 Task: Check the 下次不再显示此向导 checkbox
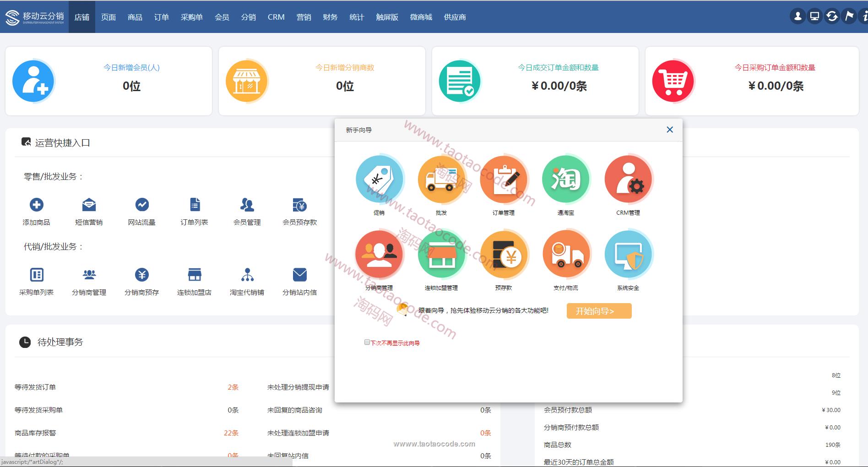(x=367, y=342)
